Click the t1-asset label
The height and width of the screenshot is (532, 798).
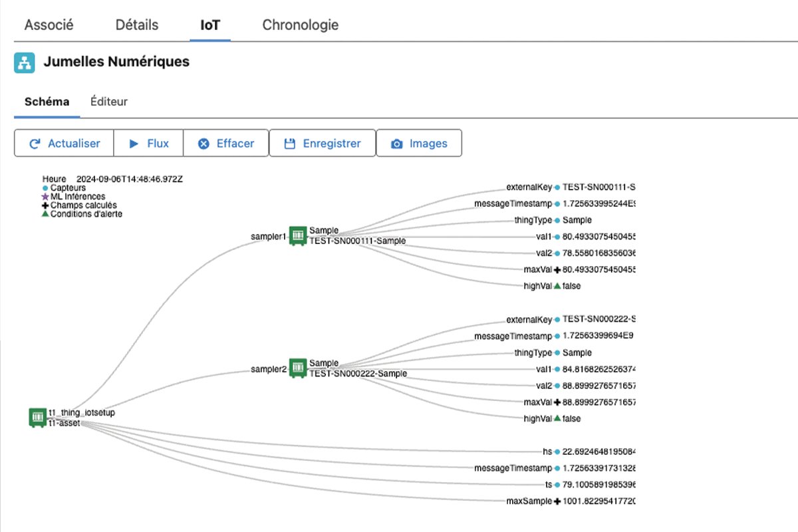pos(64,422)
